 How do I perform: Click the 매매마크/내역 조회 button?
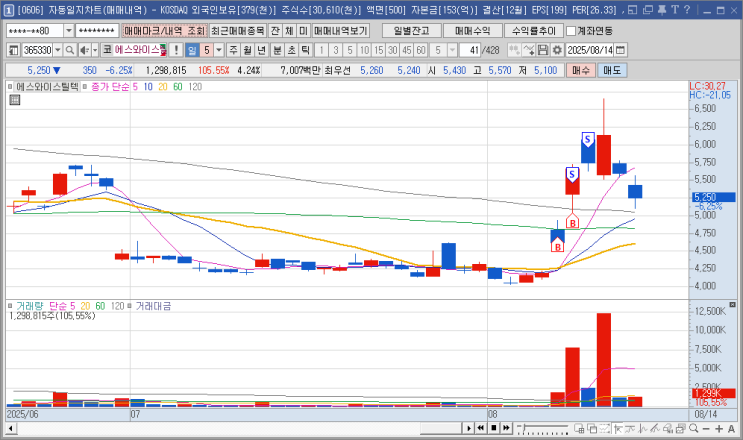pyautogui.click(x=164, y=31)
